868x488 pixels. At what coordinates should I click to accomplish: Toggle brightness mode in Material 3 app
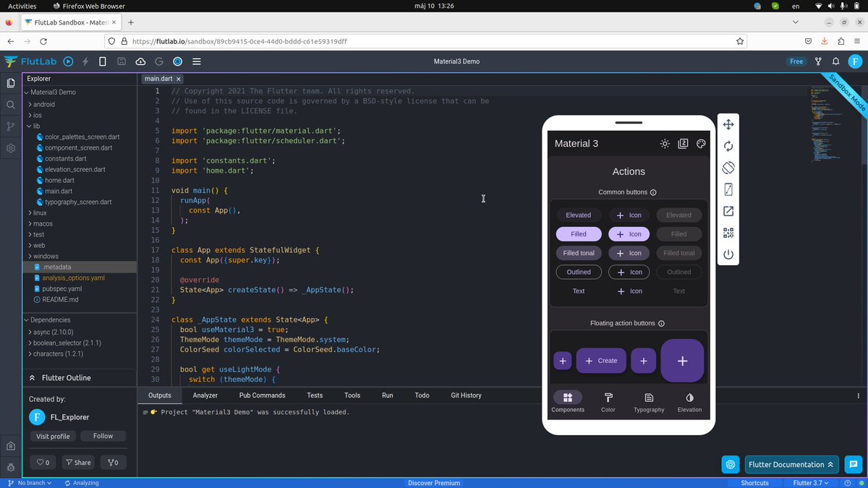(665, 144)
